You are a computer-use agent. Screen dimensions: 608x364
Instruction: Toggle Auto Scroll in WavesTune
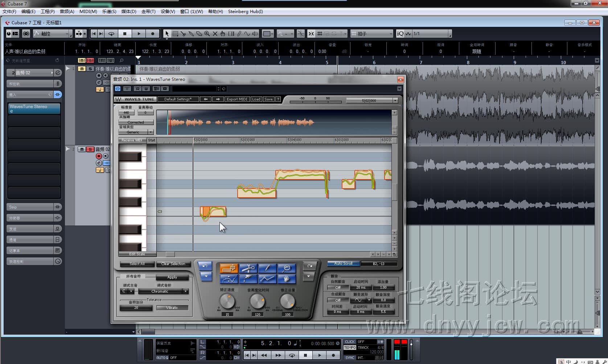tap(343, 264)
